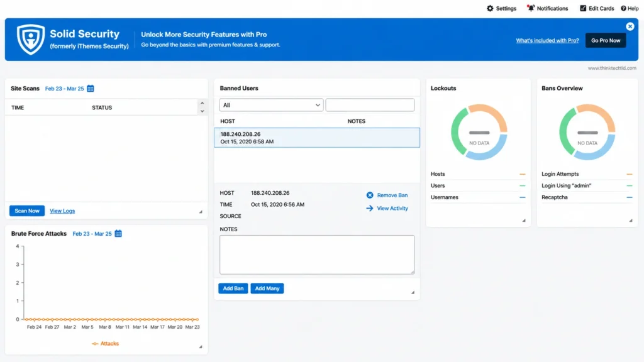Open the Brute Force Attacks calendar icon
644x362 pixels.
pyautogui.click(x=118, y=234)
